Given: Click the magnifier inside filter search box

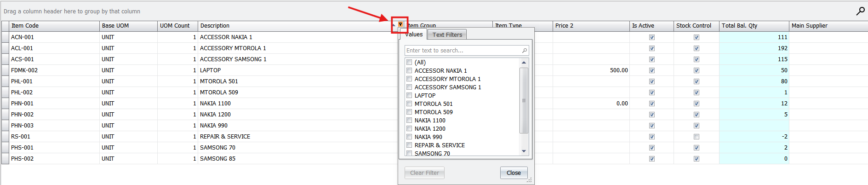Looking at the screenshot, I should point(524,51).
